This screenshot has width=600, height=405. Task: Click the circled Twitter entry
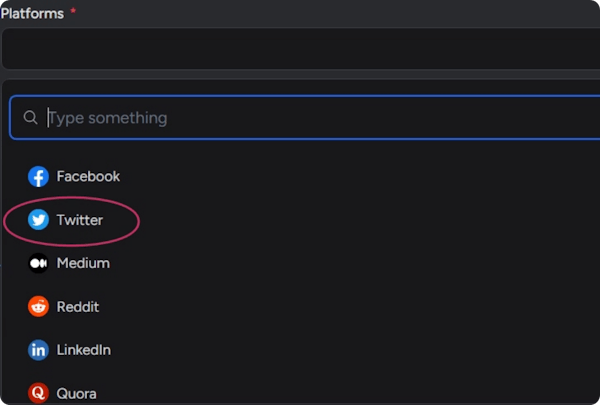(70, 220)
